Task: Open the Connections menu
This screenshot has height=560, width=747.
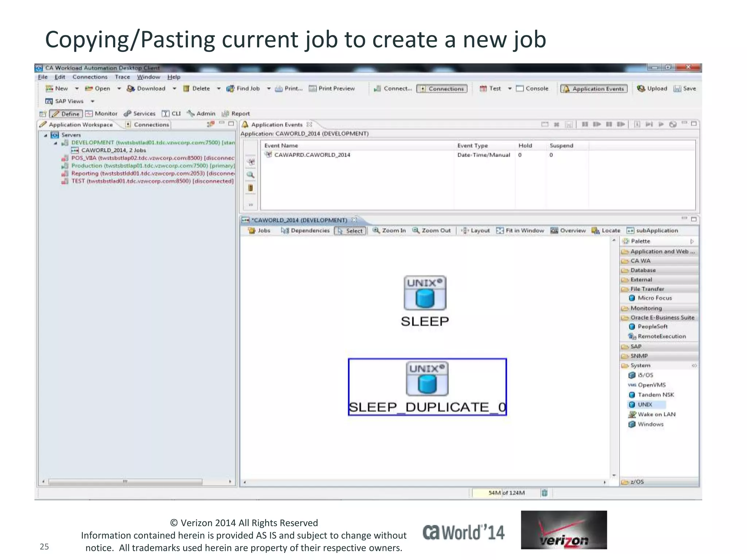Action: click(90, 77)
